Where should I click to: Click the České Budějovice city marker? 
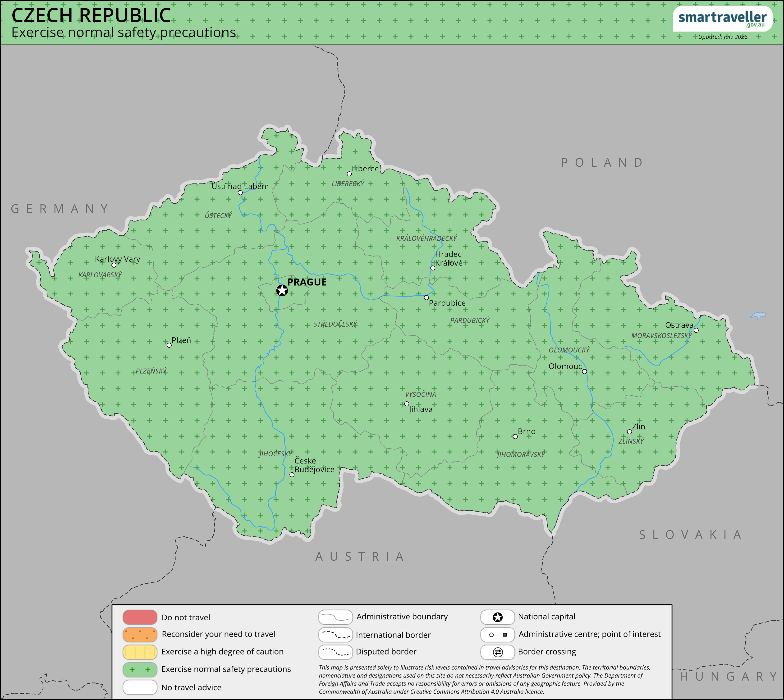292,475
